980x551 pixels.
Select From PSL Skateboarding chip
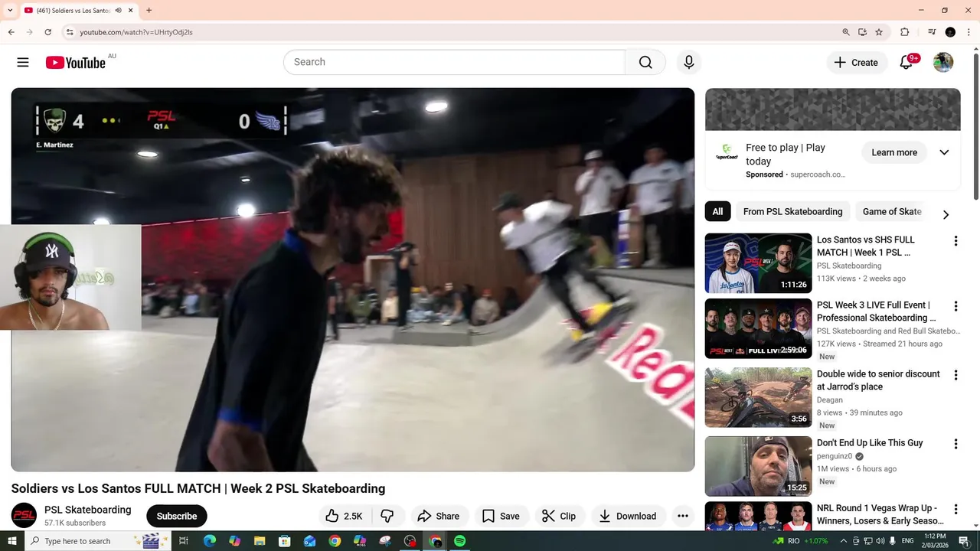tap(792, 212)
